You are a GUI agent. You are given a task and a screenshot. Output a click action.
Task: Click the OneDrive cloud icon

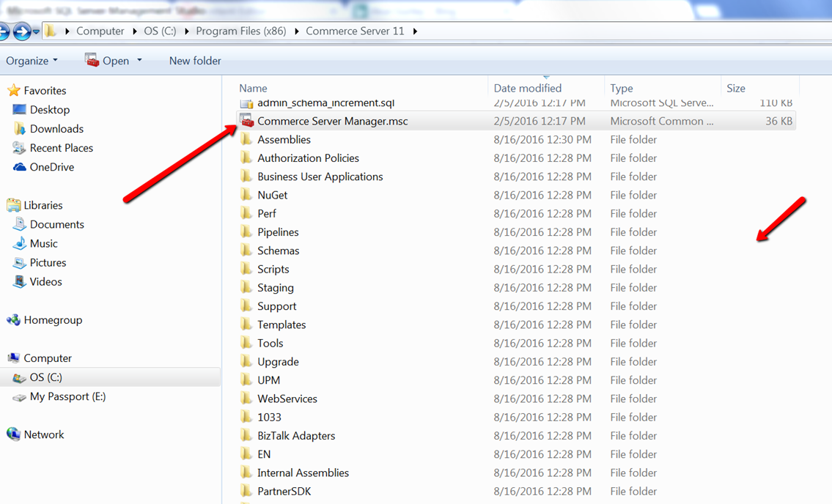[x=20, y=167]
